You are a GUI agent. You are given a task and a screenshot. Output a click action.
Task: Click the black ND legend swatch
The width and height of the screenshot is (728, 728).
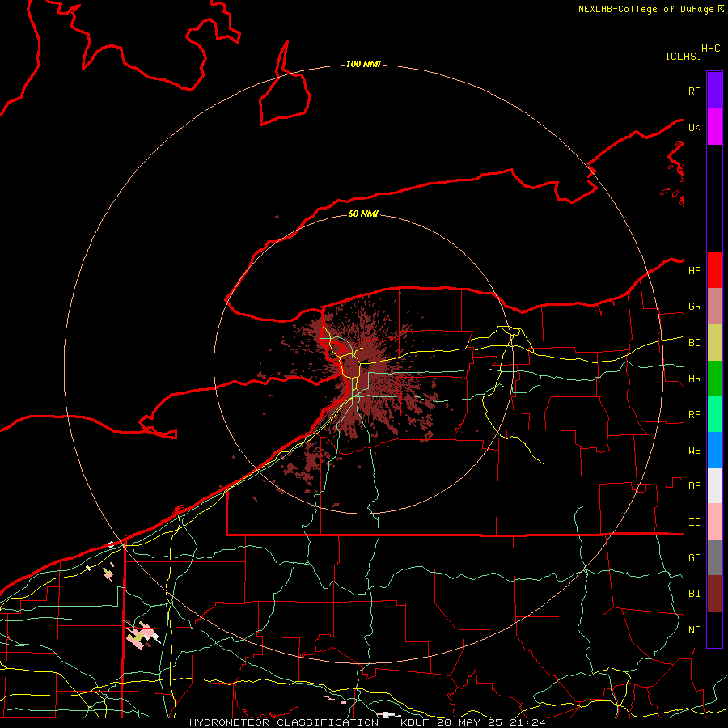(x=714, y=629)
